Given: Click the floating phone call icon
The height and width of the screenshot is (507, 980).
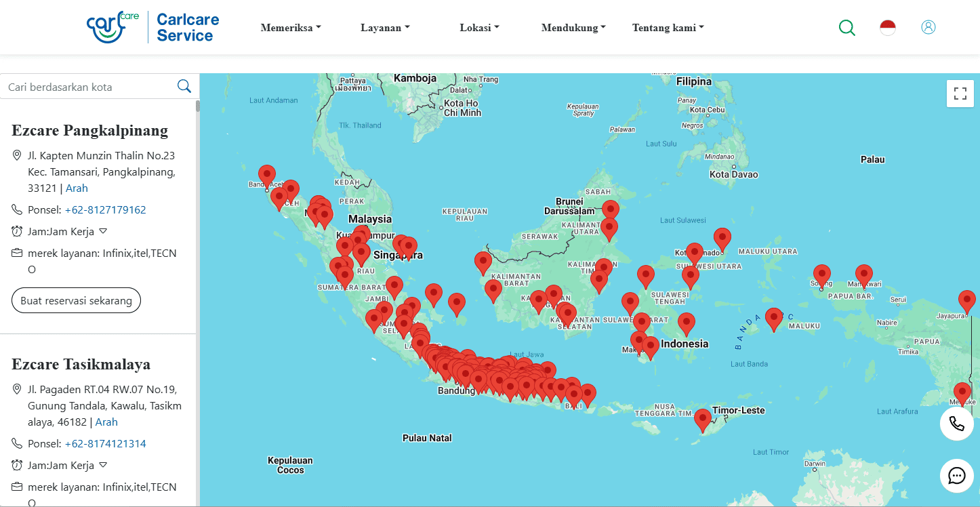Looking at the screenshot, I should [956, 424].
